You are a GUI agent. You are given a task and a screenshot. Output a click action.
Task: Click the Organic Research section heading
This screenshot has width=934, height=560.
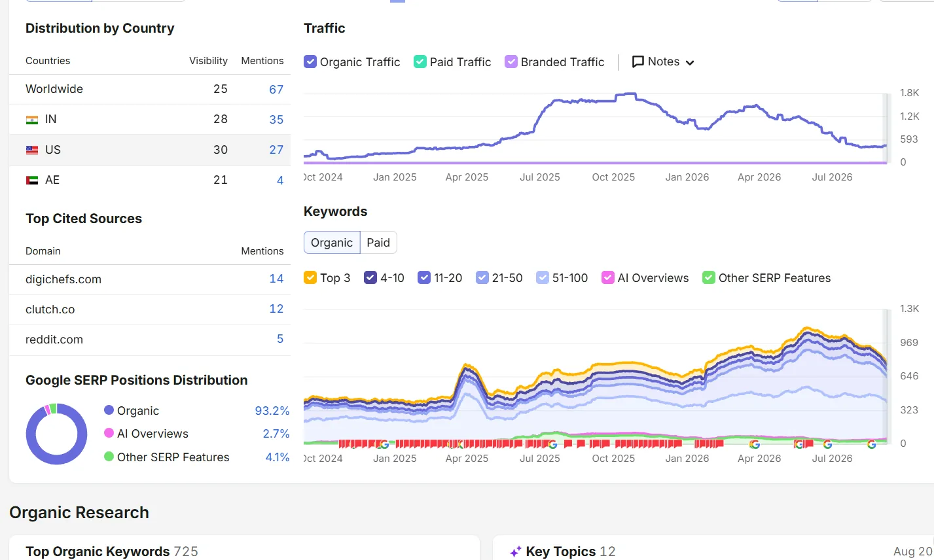pos(79,513)
